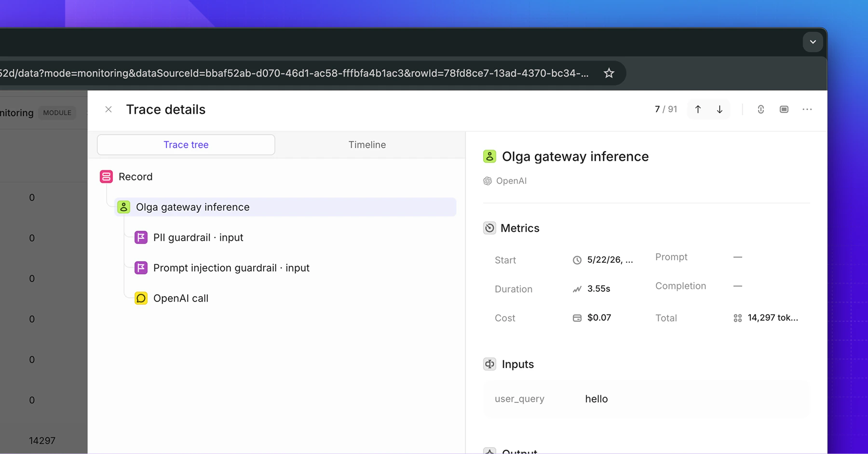The width and height of the screenshot is (868, 454).
Task: Click the Trace details heading
Action: pyautogui.click(x=166, y=110)
